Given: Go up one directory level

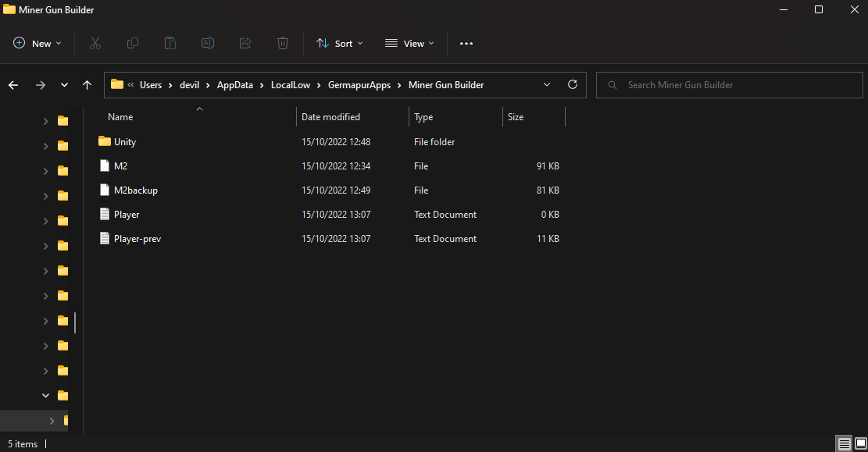Looking at the screenshot, I should pyautogui.click(x=88, y=85).
